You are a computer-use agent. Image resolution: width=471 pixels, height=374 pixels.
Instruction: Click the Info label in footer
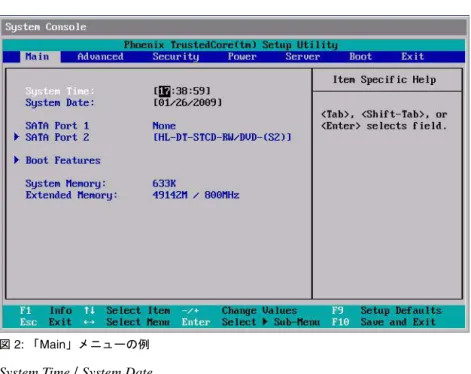tap(61, 310)
